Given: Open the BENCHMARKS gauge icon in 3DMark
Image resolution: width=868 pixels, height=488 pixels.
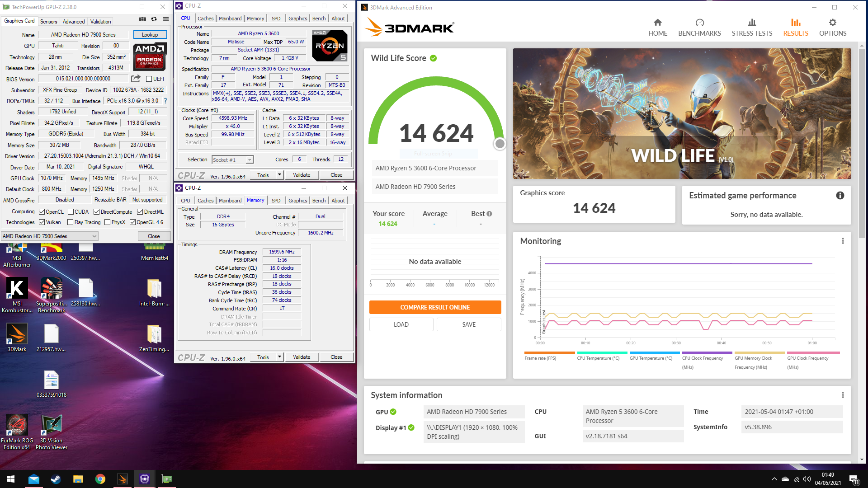Looking at the screenshot, I should pyautogui.click(x=699, y=23).
